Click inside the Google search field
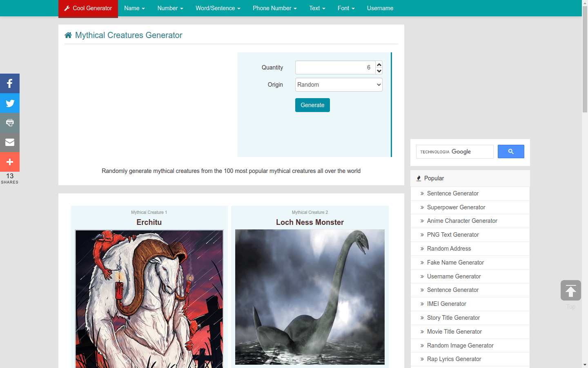The image size is (588, 368). (x=454, y=151)
